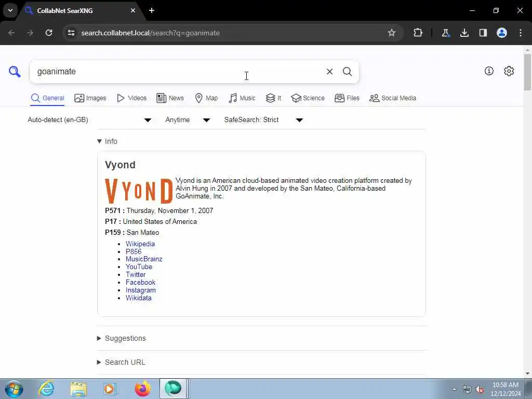Toggle the Chrome side panel icon
Viewport: 532px width, 399px height.
pyautogui.click(x=483, y=33)
